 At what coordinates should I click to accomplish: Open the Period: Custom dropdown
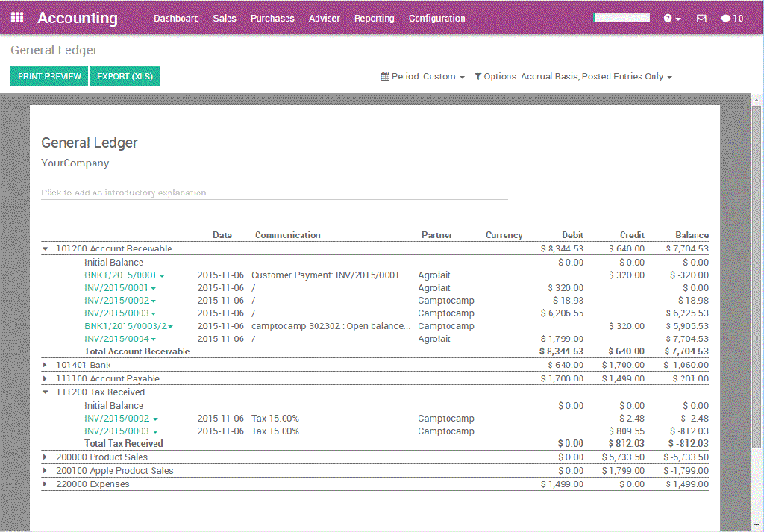click(423, 76)
